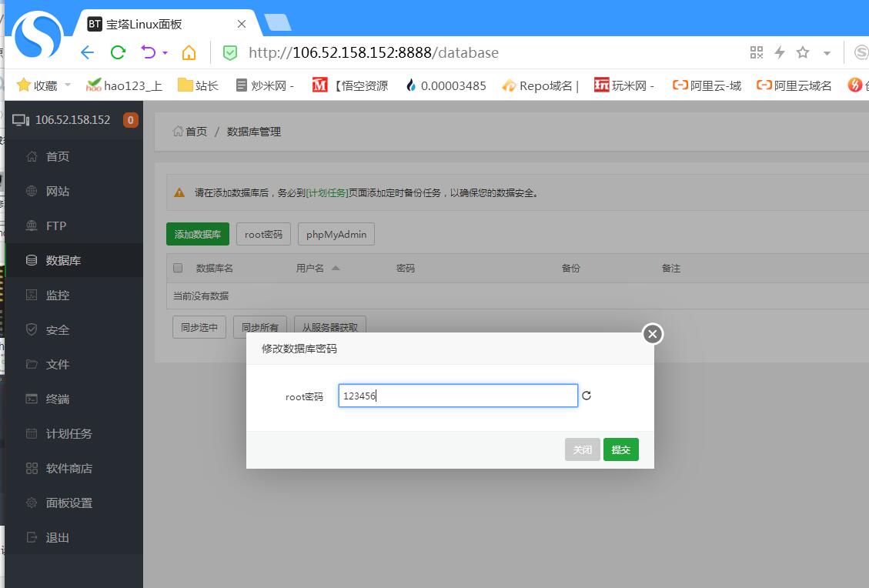Sort by the 用户名 column arrow

[336, 268]
